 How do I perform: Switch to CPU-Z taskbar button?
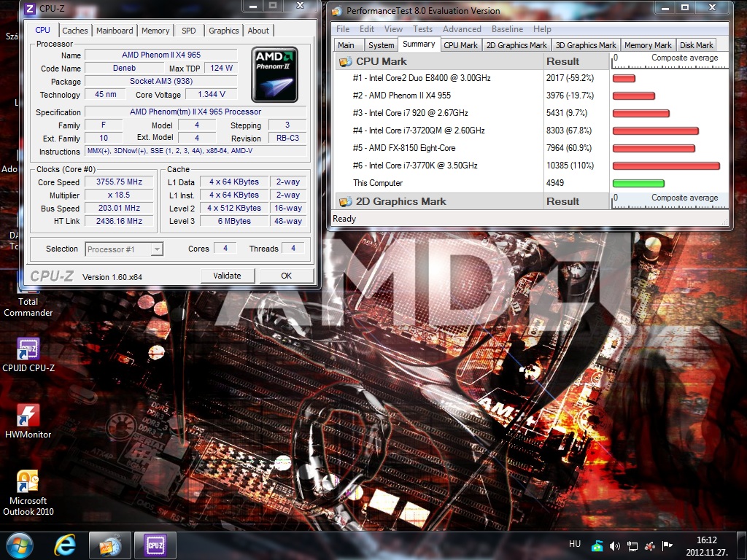(x=155, y=545)
